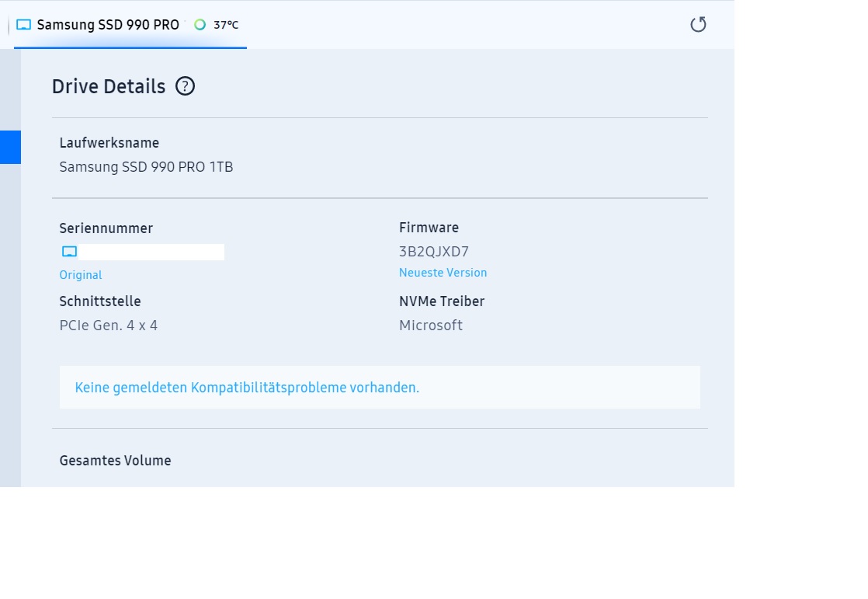Click the masked serial number field
Image resolution: width=868 pixels, height=599 pixels.
[x=151, y=252]
